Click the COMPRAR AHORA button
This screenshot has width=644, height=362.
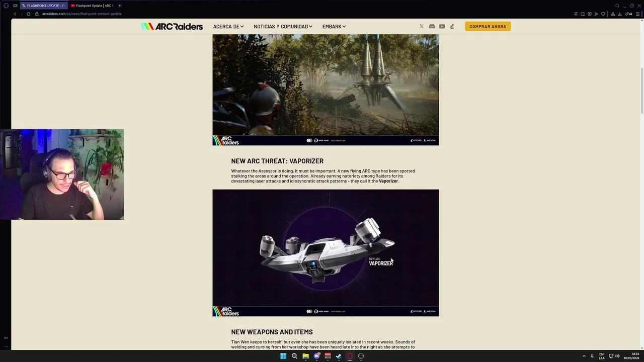[488, 26]
